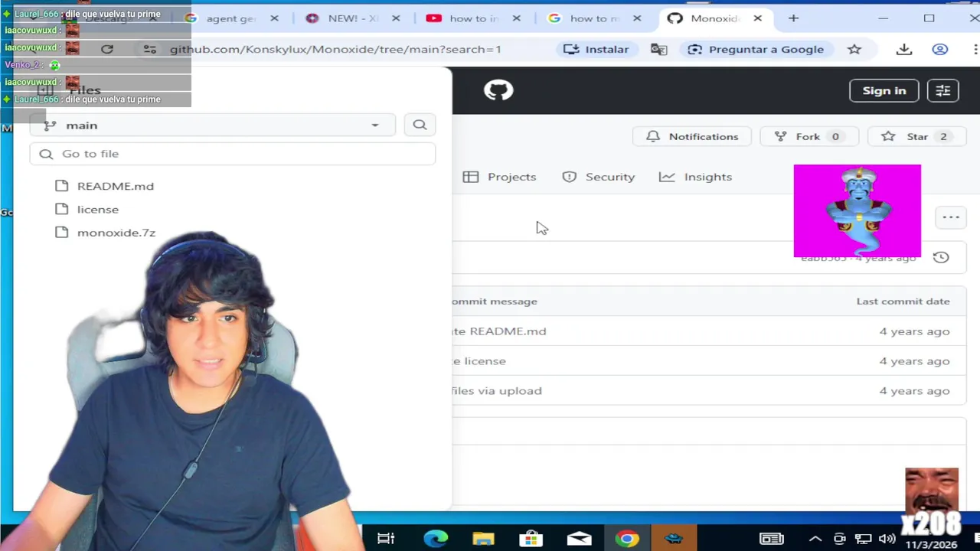This screenshot has height=551, width=980.
Task: View commit history clock icon
Action: click(x=941, y=258)
